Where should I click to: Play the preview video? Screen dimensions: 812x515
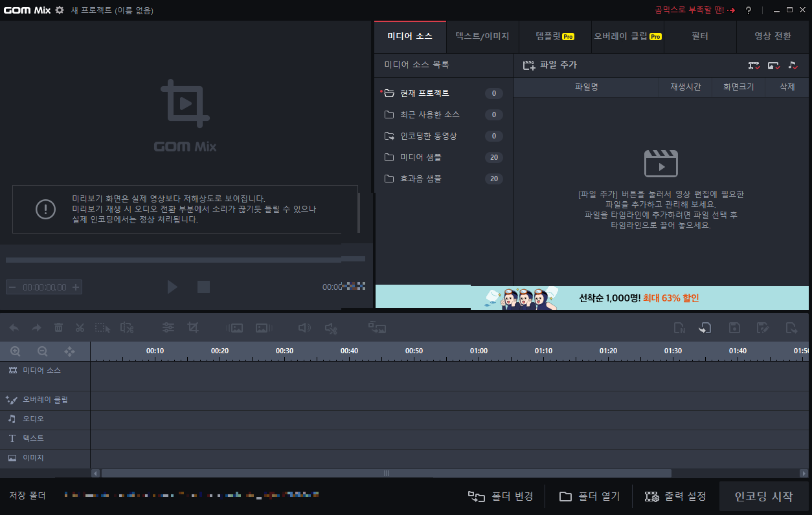click(x=172, y=287)
